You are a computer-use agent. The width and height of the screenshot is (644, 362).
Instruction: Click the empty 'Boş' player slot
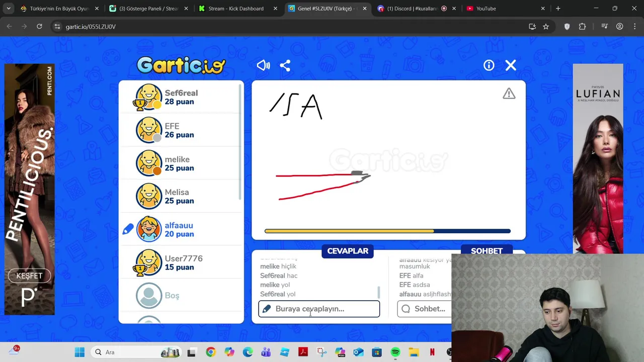point(181,296)
